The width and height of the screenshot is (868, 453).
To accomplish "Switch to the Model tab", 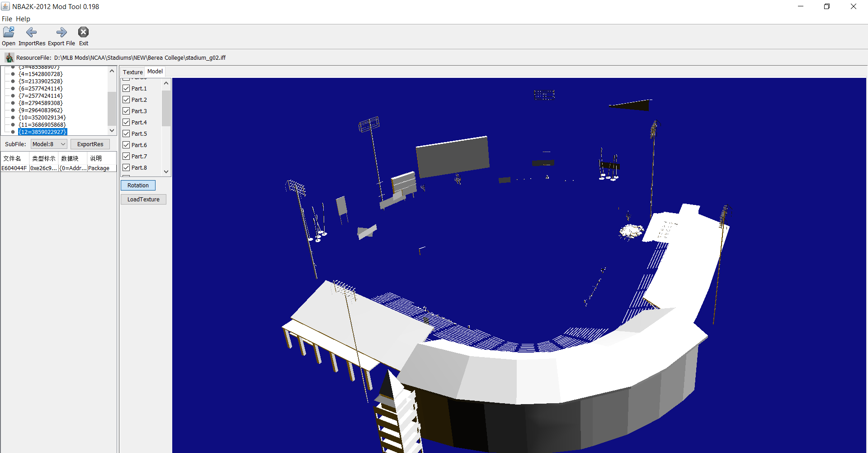I will [155, 72].
